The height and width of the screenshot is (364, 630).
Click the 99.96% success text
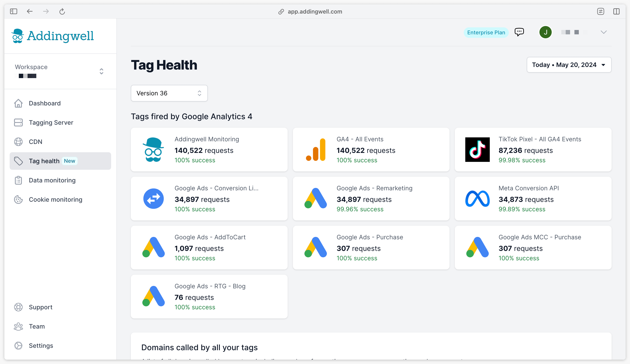(x=360, y=209)
